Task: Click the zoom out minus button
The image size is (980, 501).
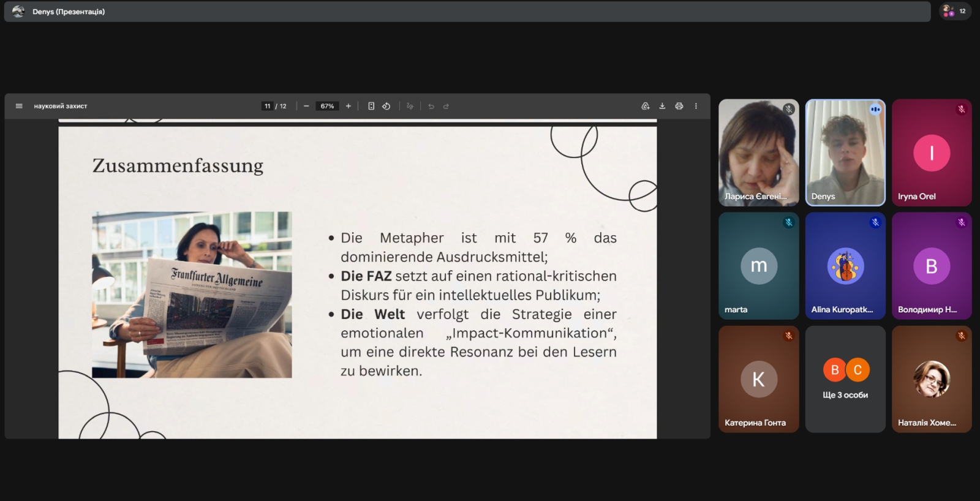Action: point(306,106)
